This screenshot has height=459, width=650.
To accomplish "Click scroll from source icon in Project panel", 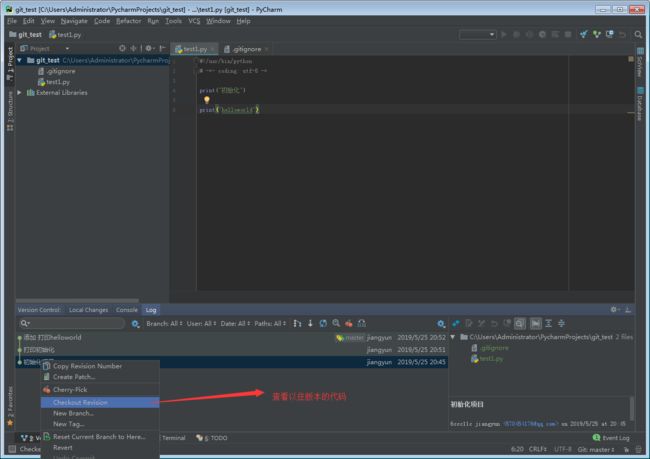I will tap(122, 49).
